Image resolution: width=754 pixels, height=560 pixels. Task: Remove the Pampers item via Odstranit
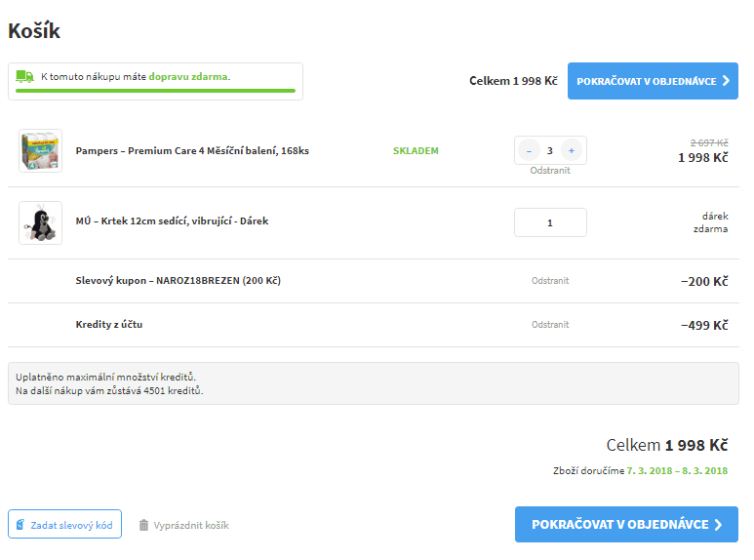click(x=550, y=171)
